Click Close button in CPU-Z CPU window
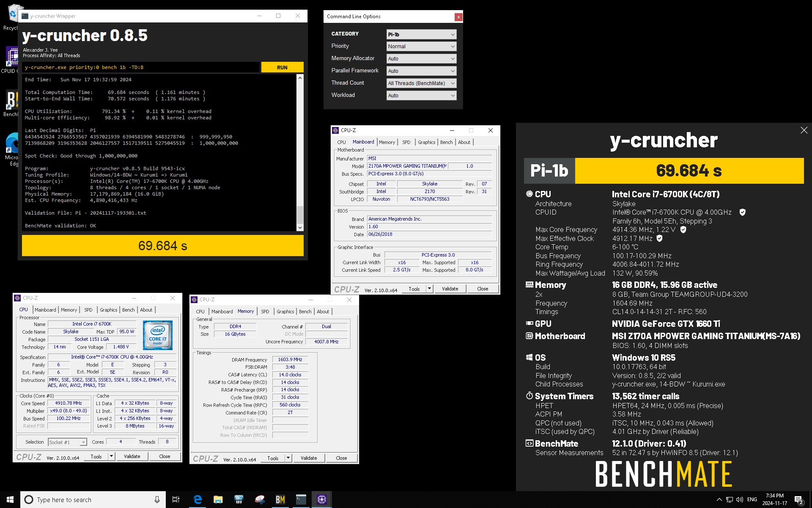This screenshot has width=812, height=508. 165,456
